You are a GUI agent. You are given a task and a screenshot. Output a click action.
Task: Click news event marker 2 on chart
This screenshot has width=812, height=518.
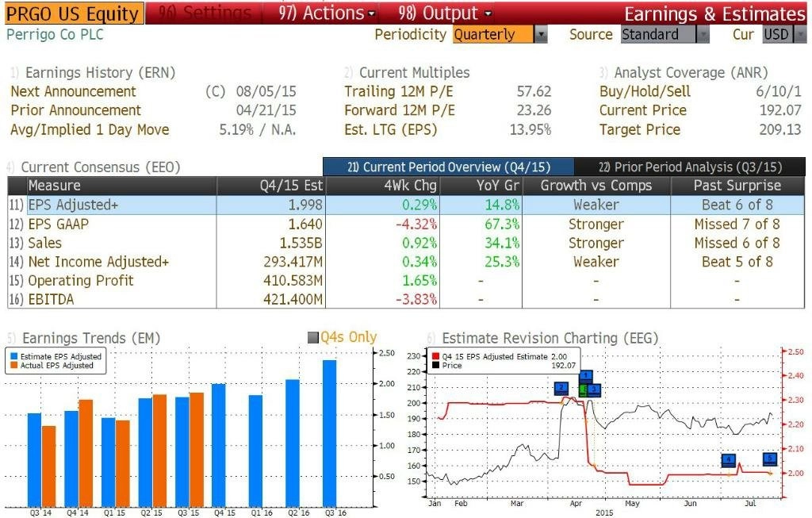pos(561,387)
